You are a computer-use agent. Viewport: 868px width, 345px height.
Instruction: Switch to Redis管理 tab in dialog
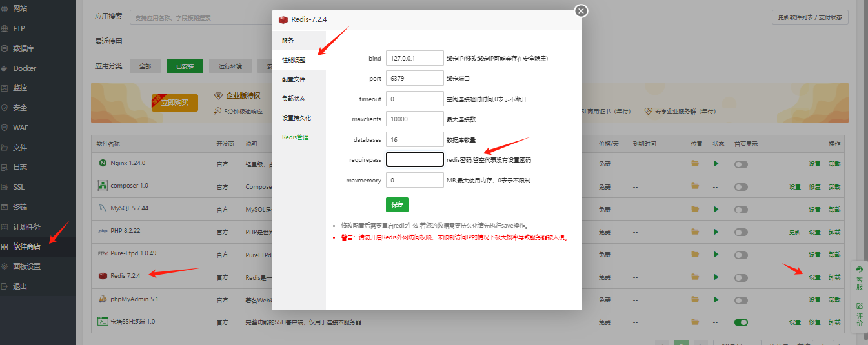click(299, 137)
